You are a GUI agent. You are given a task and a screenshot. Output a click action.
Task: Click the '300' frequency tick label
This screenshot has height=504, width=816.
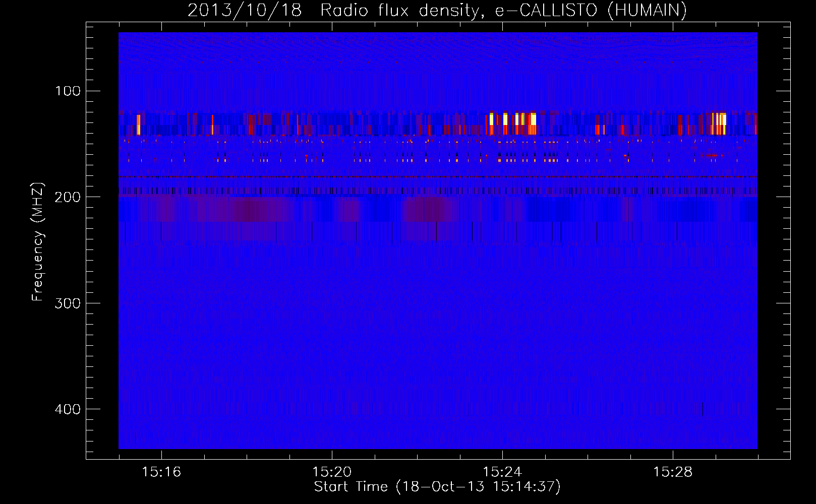[x=68, y=303]
